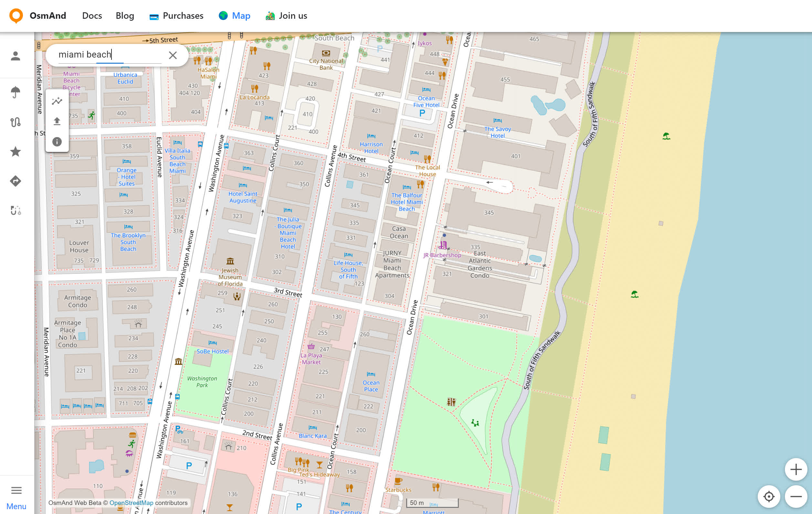
Task: Zoom out with the minus button
Action: [x=796, y=496]
